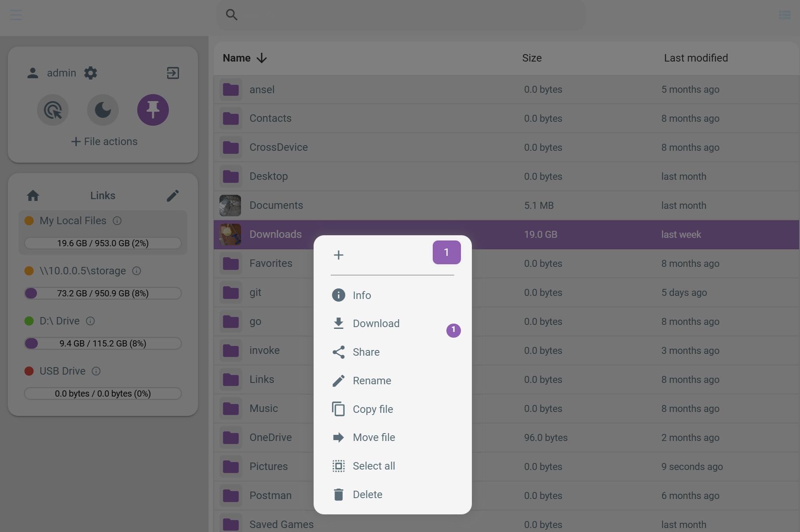Viewport: 800px width, 532px height.
Task: Open the new-item plus in the context menu
Action: click(338, 255)
